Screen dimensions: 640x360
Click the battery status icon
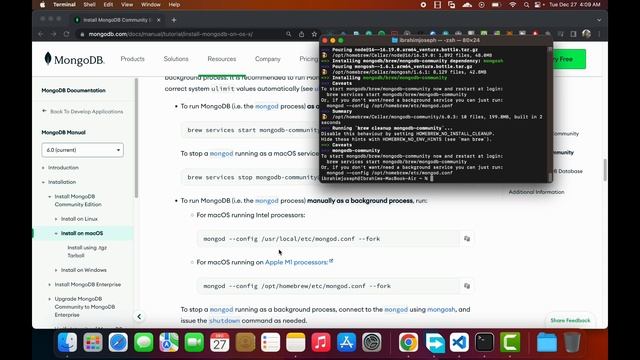tap(496, 5)
